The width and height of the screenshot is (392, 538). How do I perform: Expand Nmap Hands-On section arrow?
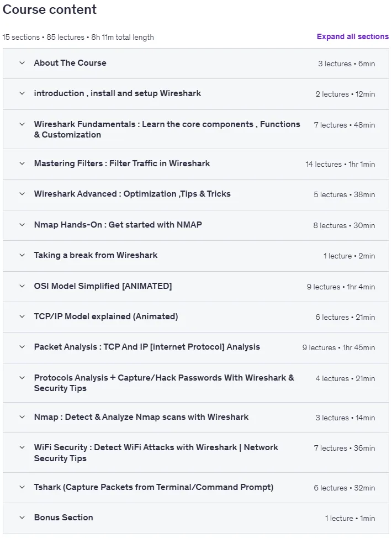[x=22, y=225]
